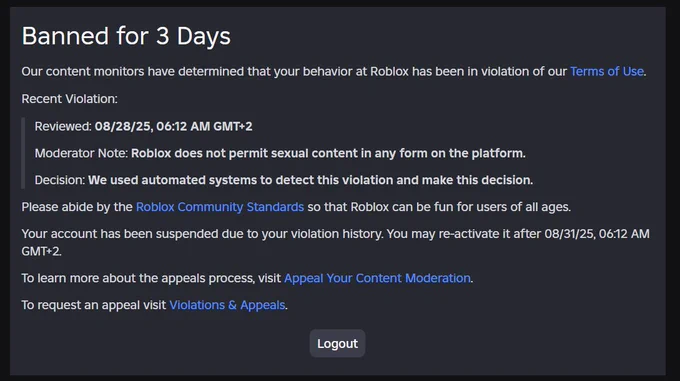This screenshot has width=680, height=381.
Task: Click the vertical quote bar beside violation details
Action: pos(23,153)
